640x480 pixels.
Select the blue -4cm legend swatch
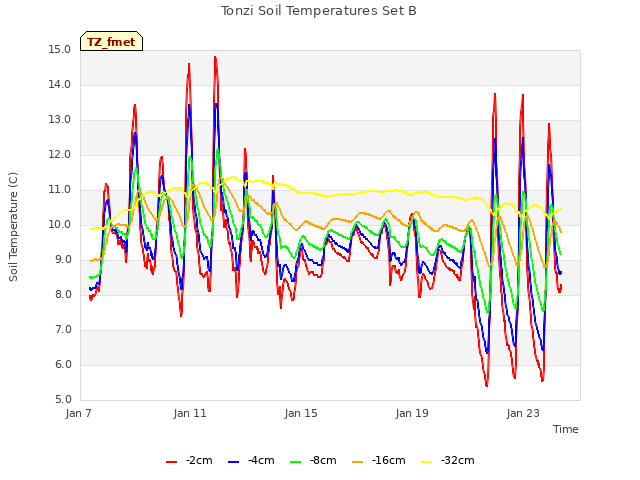(233, 462)
